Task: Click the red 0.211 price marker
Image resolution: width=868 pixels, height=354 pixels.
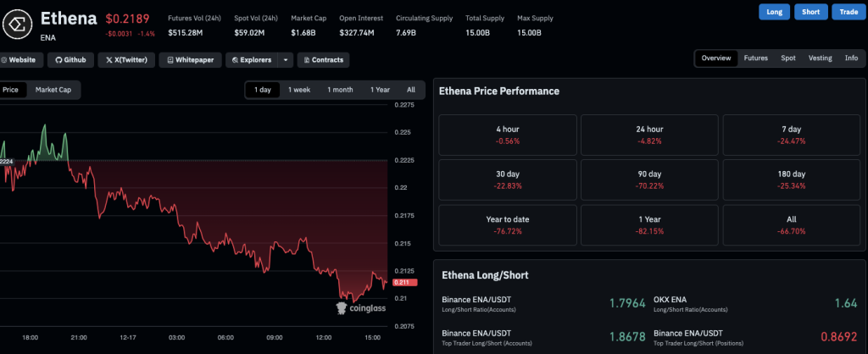Action: [x=403, y=284]
